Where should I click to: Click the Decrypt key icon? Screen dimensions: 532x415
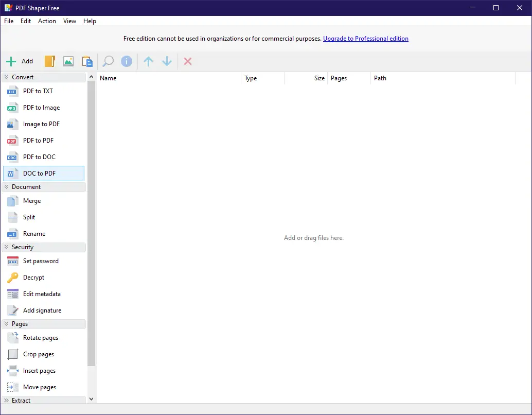pyautogui.click(x=12, y=278)
